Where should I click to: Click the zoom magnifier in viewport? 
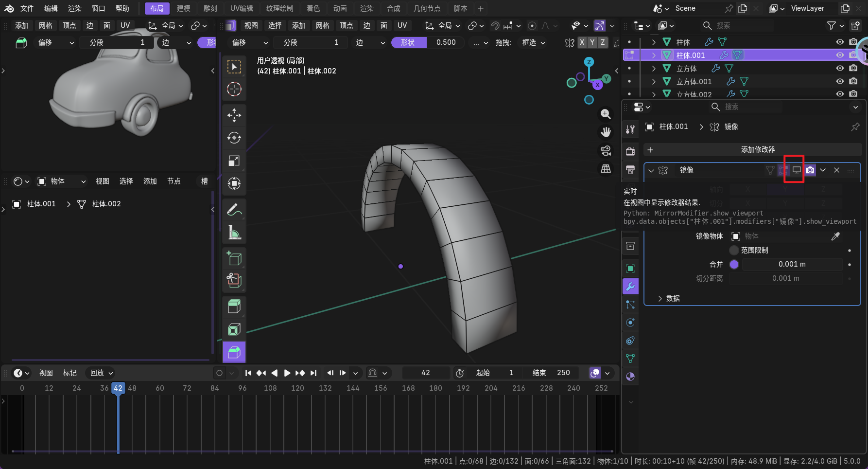pyautogui.click(x=606, y=114)
